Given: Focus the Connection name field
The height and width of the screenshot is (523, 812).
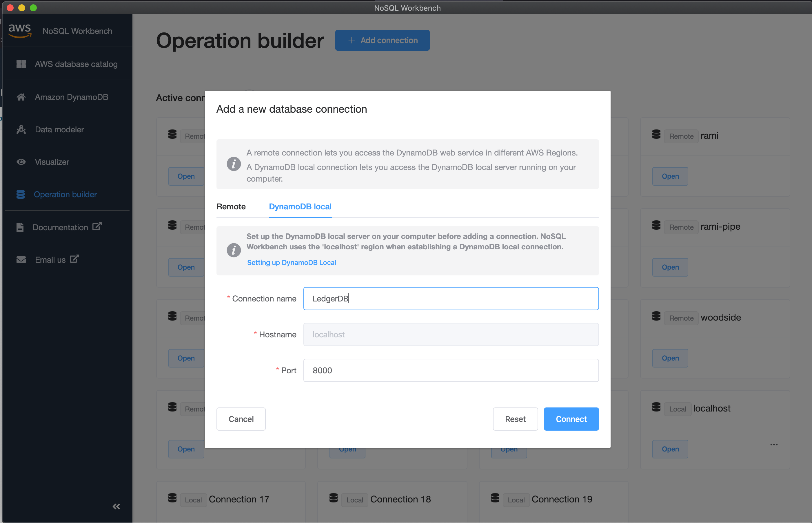Looking at the screenshot, I should (451, 299).
